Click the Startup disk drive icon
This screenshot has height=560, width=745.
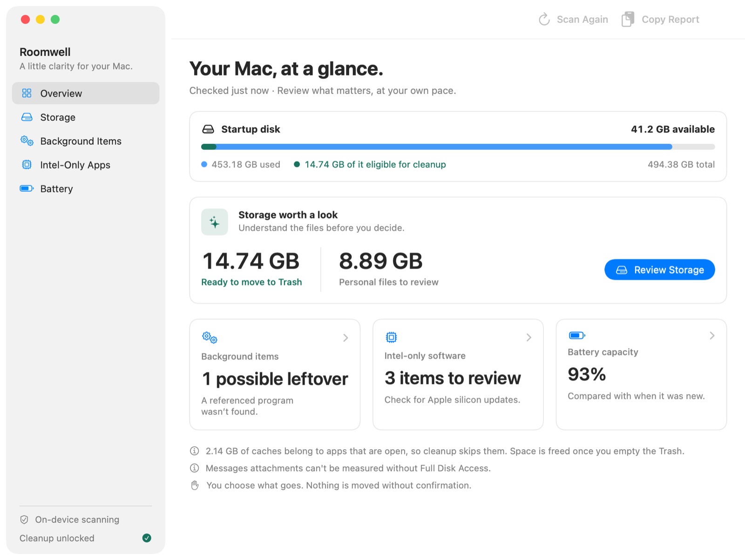(208, 129)
